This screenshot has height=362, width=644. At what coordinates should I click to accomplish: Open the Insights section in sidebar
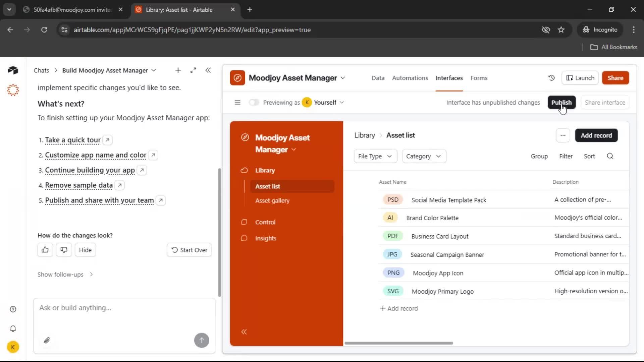click(266, 238)
